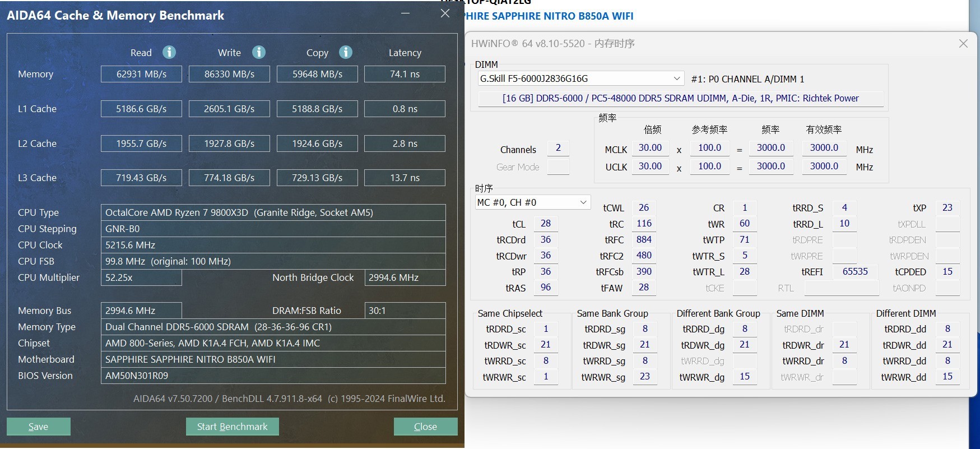
Task: Click the Read info icon
Action: coord(169,52)
